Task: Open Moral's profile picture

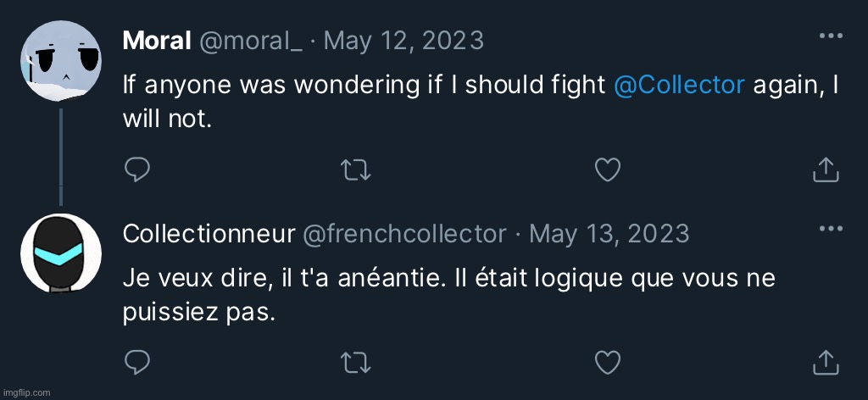Action: click(x=60, y=60)
